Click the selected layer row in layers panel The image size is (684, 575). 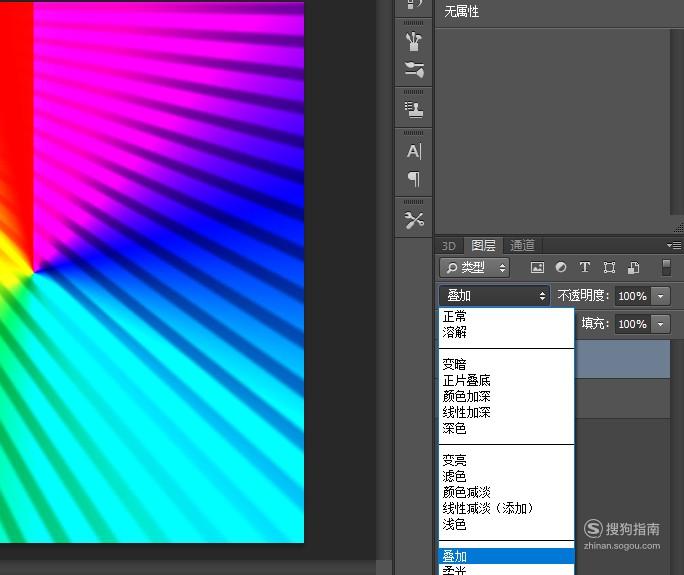pos(622,359)
